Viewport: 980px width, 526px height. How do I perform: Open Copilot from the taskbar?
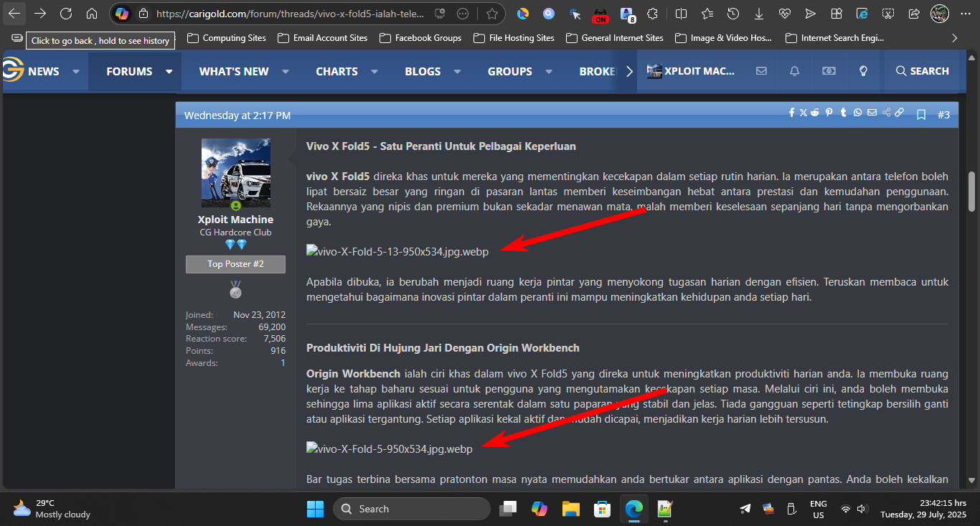pos(540,509)
